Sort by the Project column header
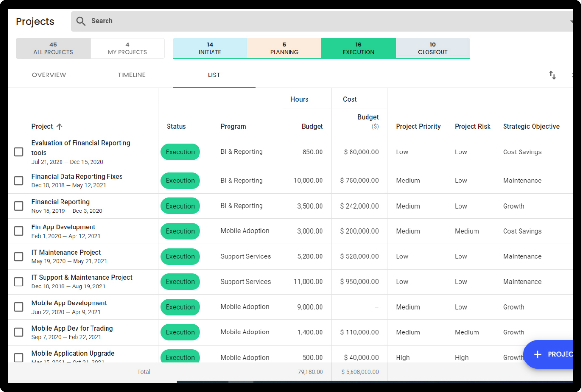The image size is (581, 392). (42, 126)
